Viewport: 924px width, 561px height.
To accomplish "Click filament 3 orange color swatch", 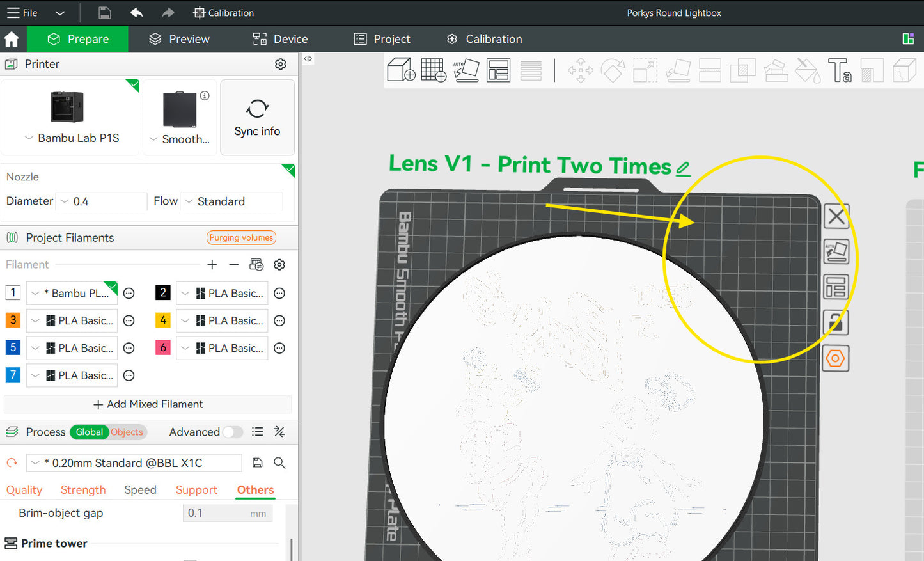I will click(x=13, y=320).
